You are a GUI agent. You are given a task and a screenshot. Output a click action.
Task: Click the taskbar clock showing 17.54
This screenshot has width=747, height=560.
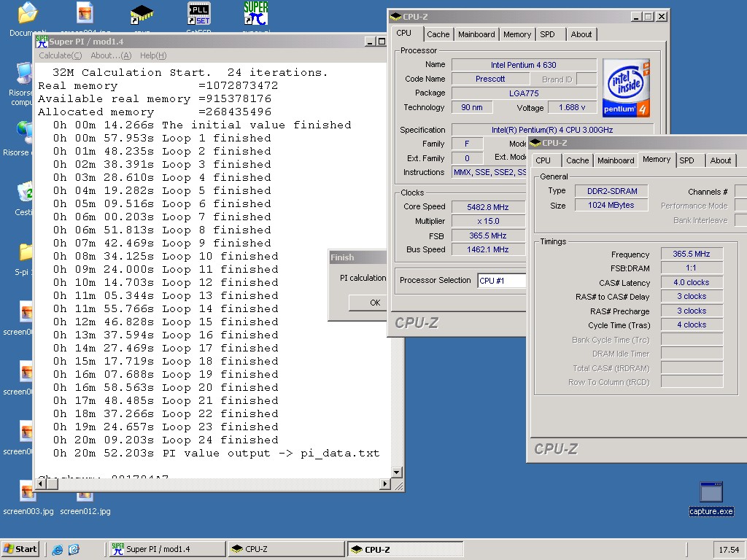[x=729, y=550]
